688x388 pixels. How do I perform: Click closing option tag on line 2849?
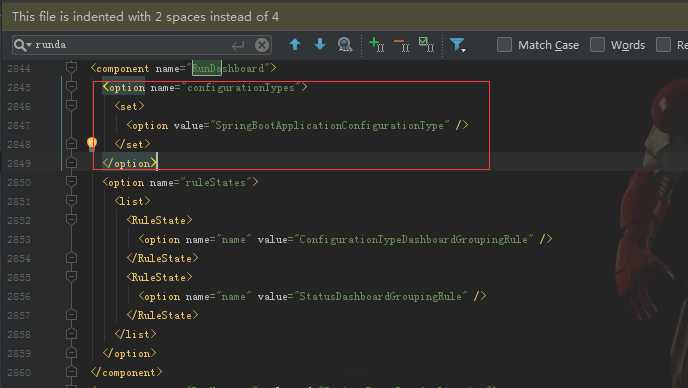(129, 163)
